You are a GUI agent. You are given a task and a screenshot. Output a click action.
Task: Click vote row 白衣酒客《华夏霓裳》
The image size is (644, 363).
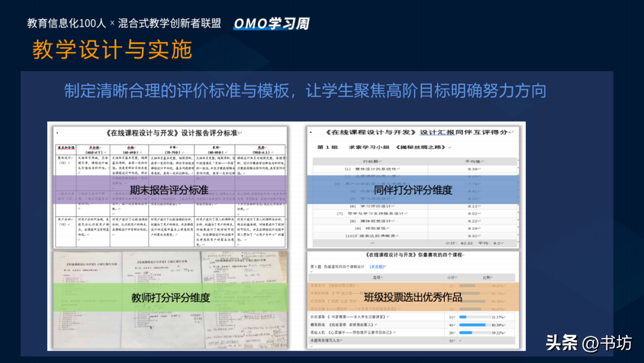coord(412,317)
